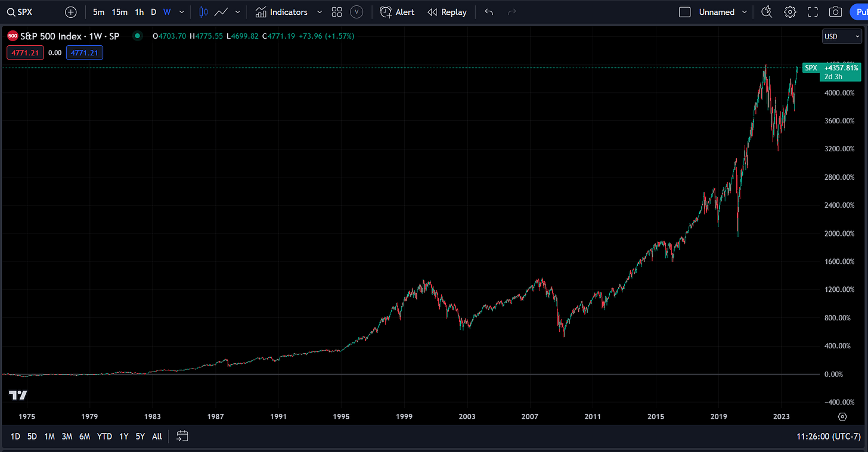Click the blue 4771.21 buy price button

tap(85, 52)
